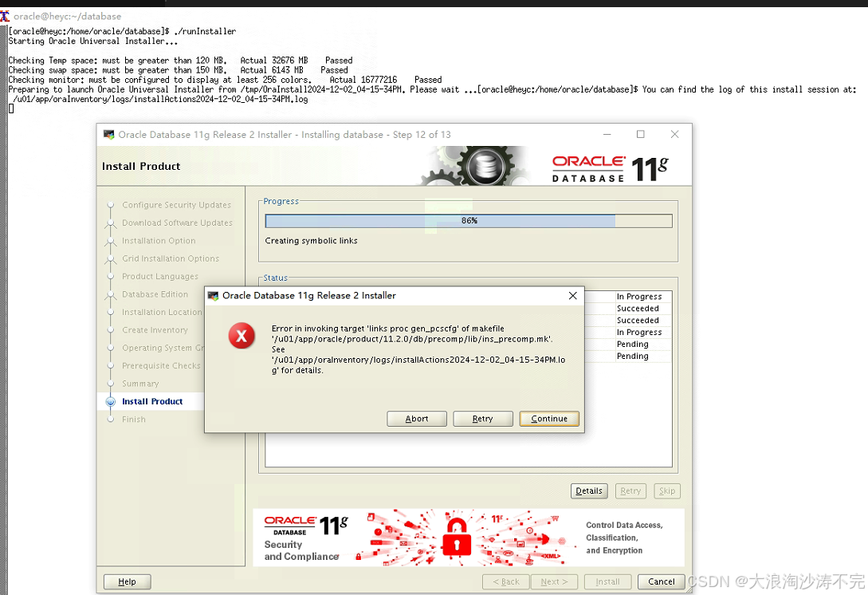Close the error dialog with X

point(572,295)
